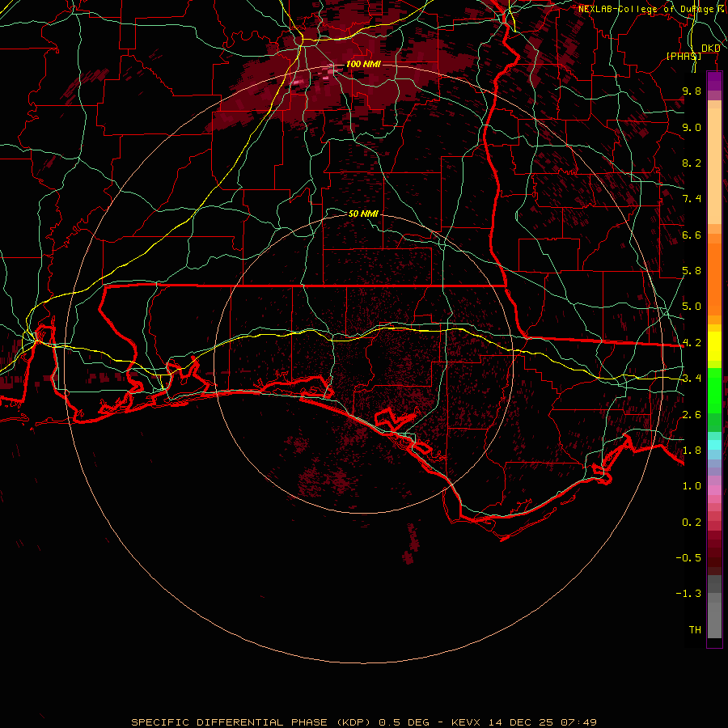The height and width of the screenshot is (728, 728).
Task: Click the 9.0 scale label
Action: 692,127
